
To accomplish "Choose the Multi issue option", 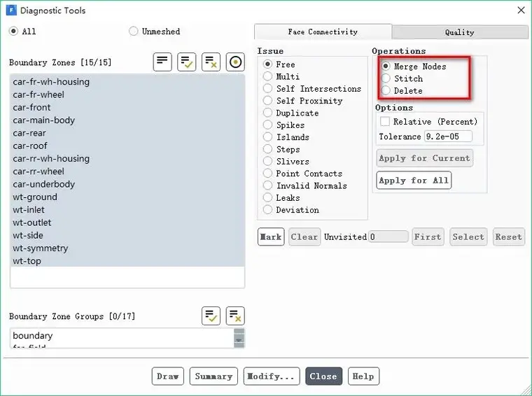I will point(267,76).
